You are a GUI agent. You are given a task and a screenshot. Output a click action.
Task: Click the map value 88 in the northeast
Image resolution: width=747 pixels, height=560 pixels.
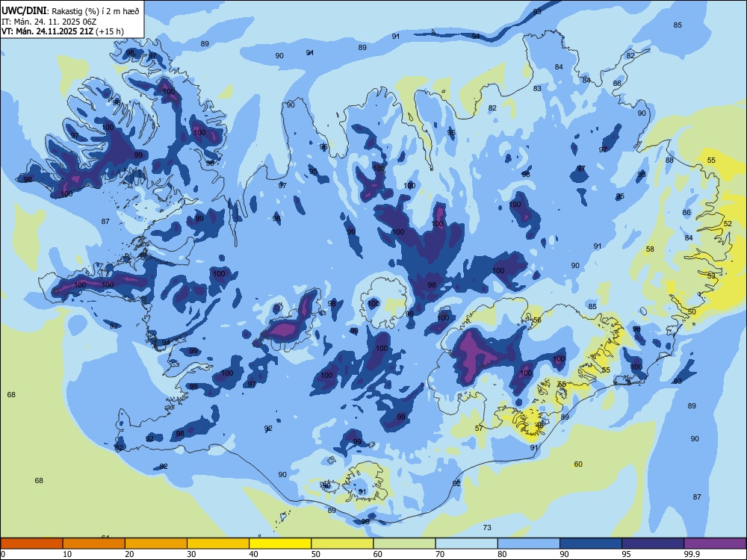click(x=669, y=160)
